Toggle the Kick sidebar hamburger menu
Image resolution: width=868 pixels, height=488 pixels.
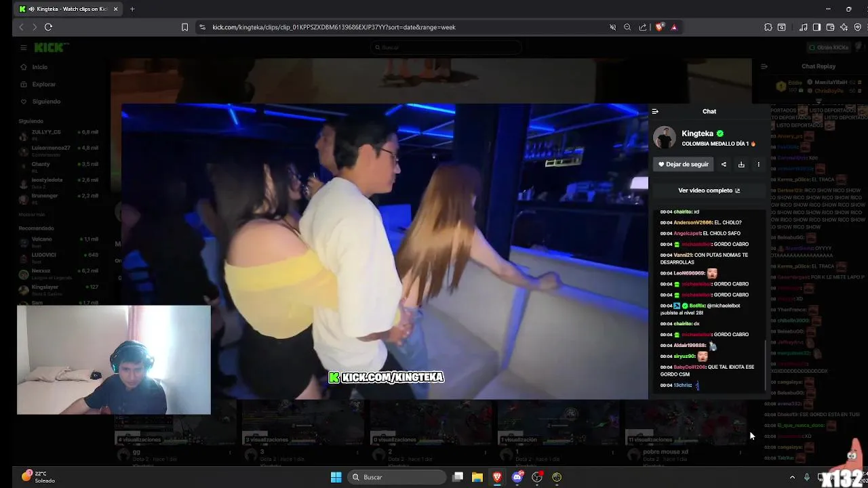[23, 47]
